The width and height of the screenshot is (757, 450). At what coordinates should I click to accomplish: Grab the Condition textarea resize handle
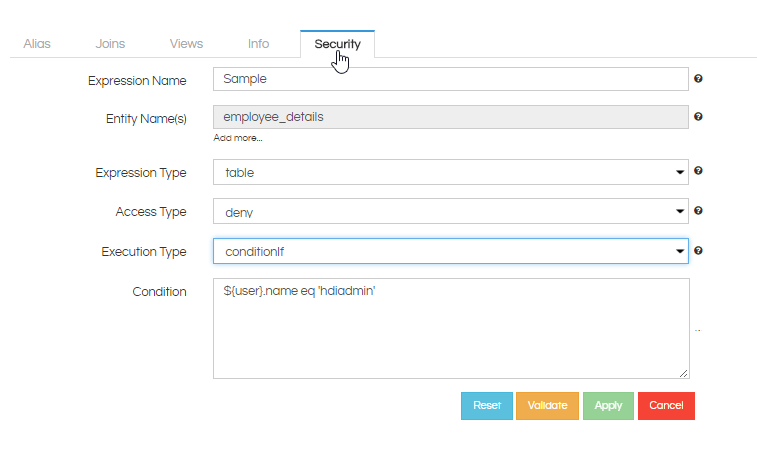pyautogui.click(x=684, y=373)
